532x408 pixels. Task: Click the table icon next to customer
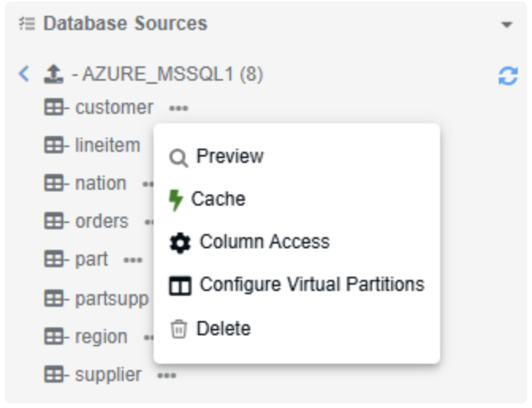point(54,108)
